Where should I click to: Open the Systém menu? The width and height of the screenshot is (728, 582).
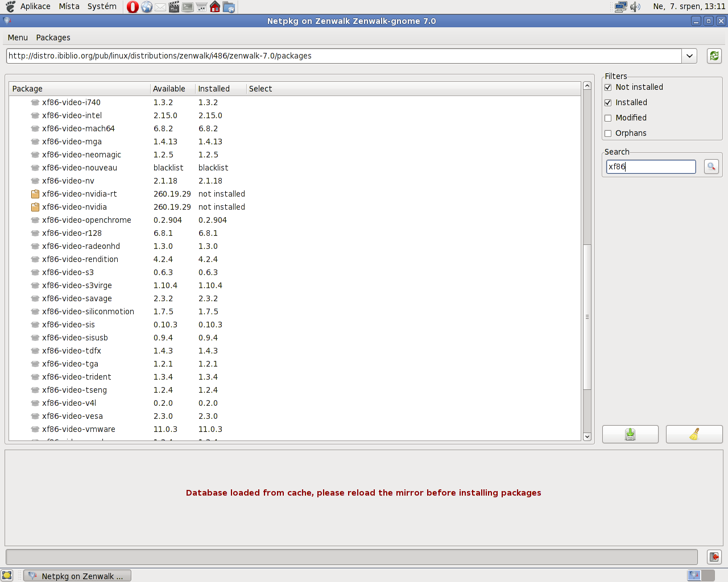(x=102, y=6)
